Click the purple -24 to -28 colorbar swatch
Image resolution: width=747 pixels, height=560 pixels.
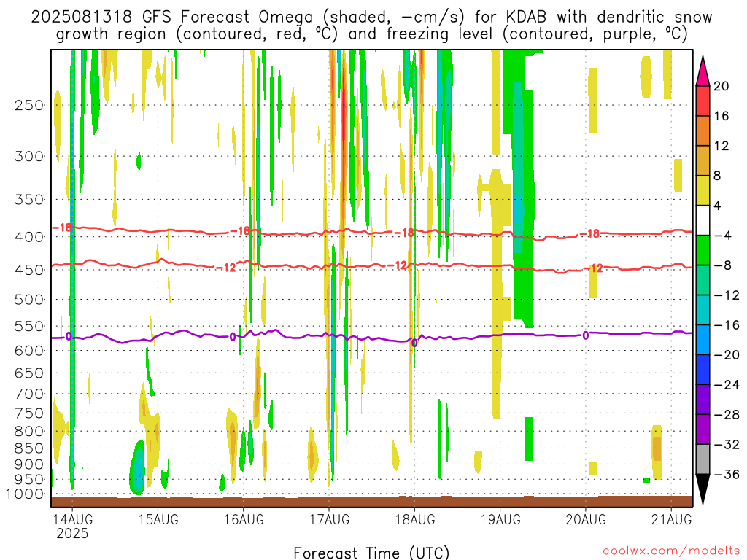click(703, 400)
